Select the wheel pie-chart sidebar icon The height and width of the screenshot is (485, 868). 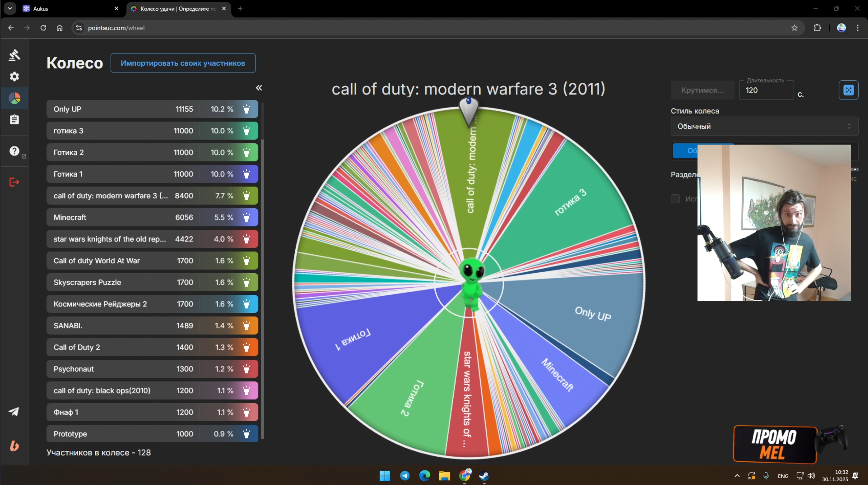point(14,98)
